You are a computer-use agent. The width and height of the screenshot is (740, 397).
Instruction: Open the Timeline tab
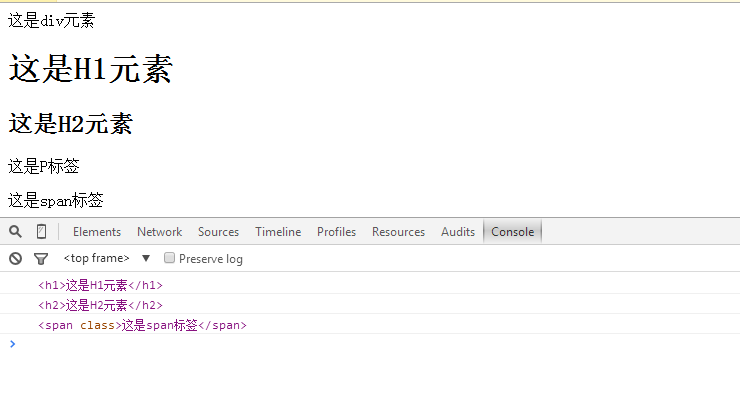tap(278, 232)
